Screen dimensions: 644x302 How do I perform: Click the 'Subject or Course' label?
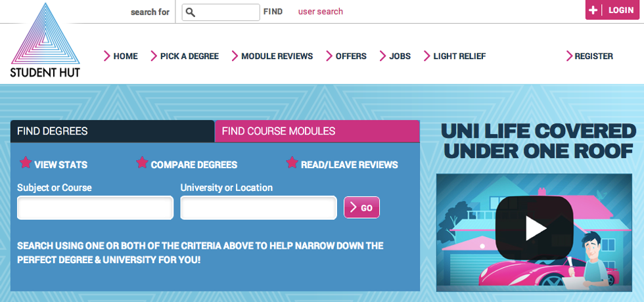(x=54, y=188)
